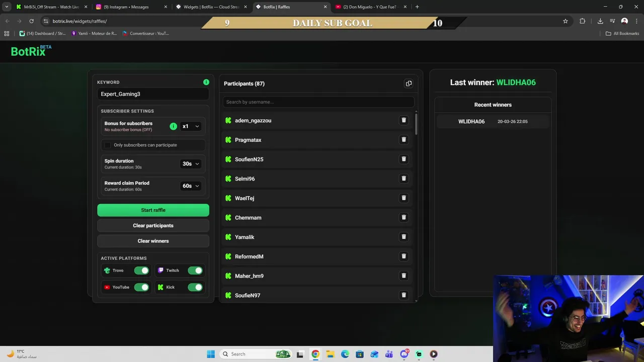The height and width of the screenshot is (362, 644).
Task: Click the keyword field Expert_Gaming3
Action: [x=153, y=94]
